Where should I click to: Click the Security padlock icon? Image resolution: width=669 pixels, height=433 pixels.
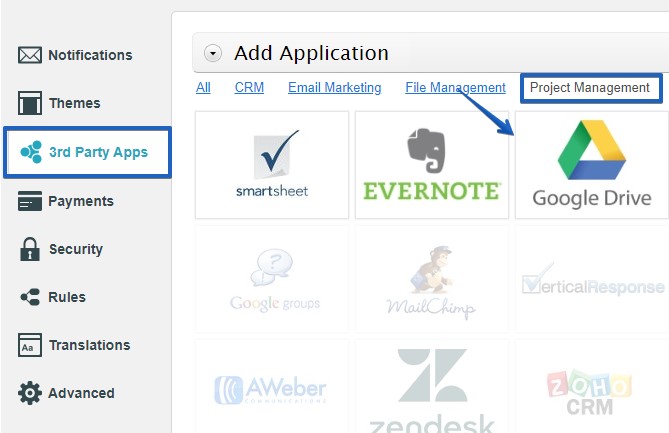pyautogui.click(x=30, y=249)
